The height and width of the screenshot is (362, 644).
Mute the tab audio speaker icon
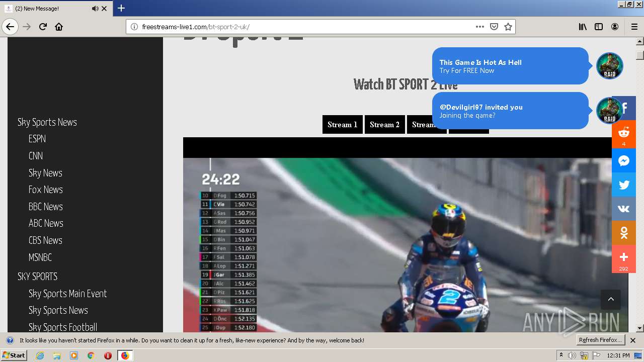pyautogui.click(x=95, y=9)
